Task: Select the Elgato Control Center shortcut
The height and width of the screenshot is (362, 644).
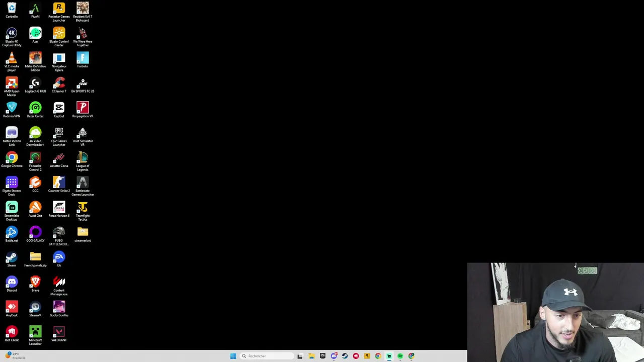Action: [x=59, y=37]
